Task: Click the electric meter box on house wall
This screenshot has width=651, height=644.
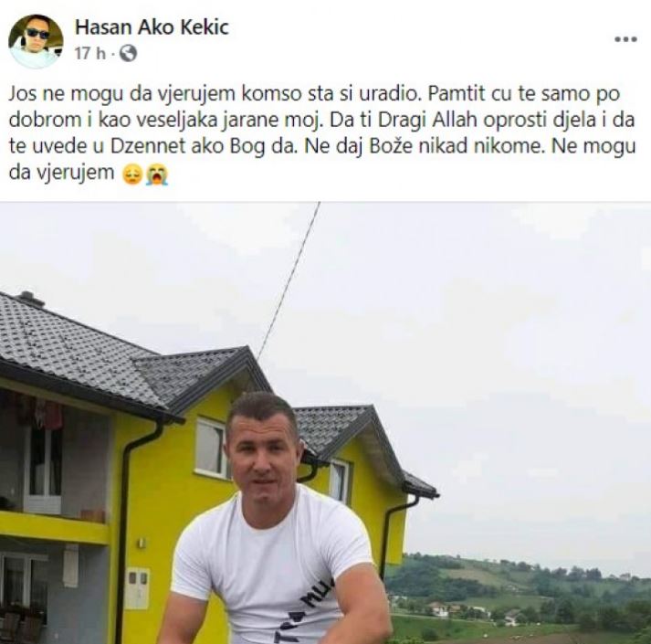Action: point(137,588)
